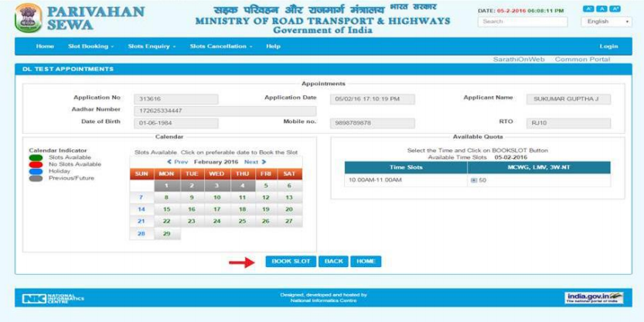Expand the Slots Enquiry menu

click(x=152, y=46)
